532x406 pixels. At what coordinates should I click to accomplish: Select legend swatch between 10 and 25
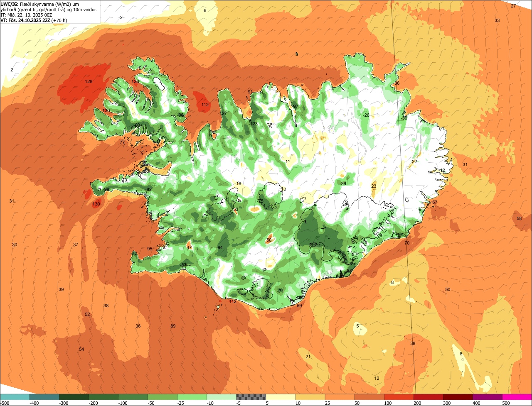tap(310, 397)
